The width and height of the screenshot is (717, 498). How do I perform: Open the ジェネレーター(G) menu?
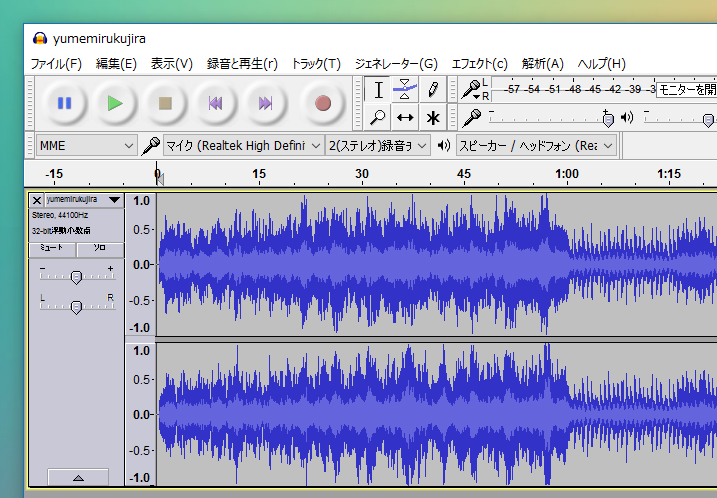click(x=396, y=64)
